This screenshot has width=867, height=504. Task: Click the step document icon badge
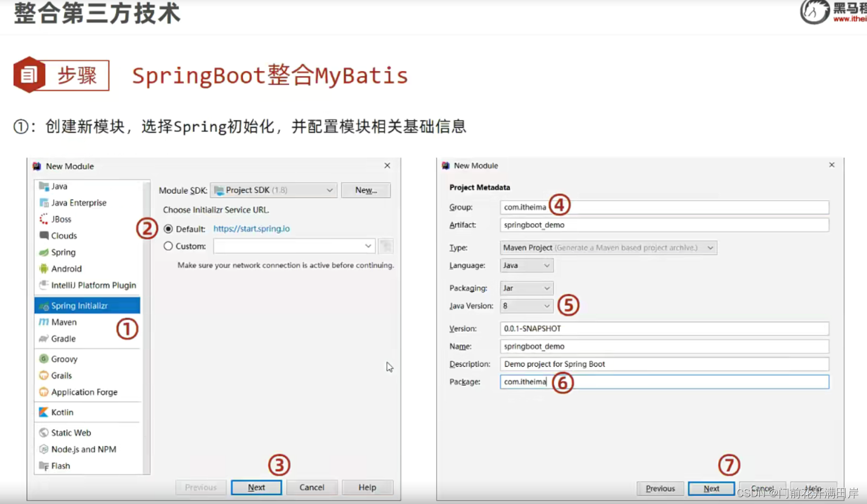[29, 74]
